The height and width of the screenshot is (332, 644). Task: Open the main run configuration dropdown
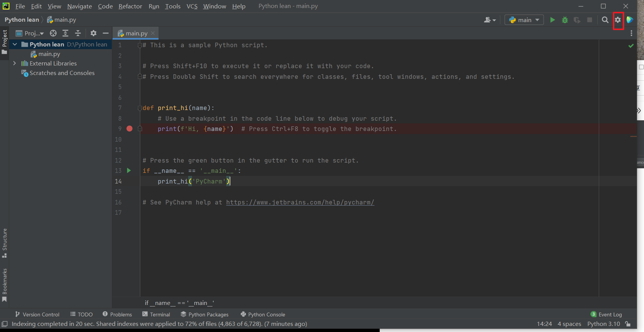coord(524,20)
